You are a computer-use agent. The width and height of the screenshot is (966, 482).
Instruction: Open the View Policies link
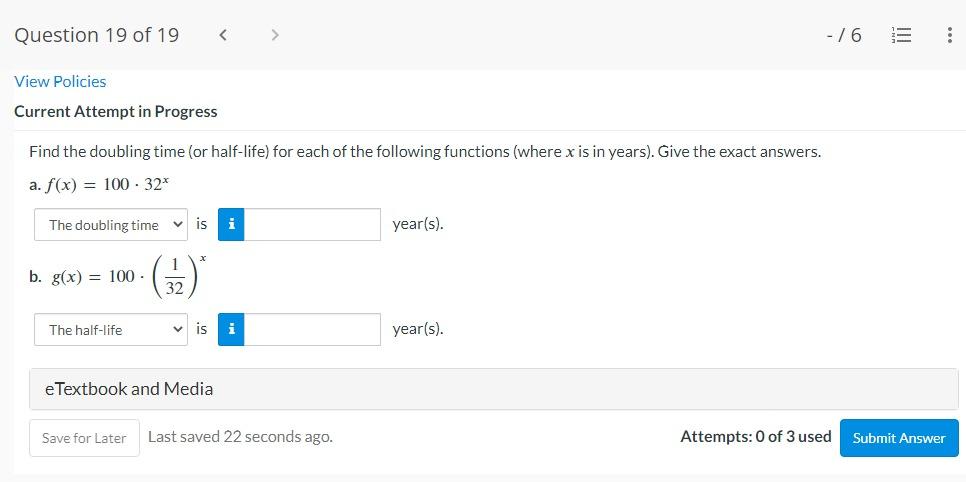pos(60,82)
